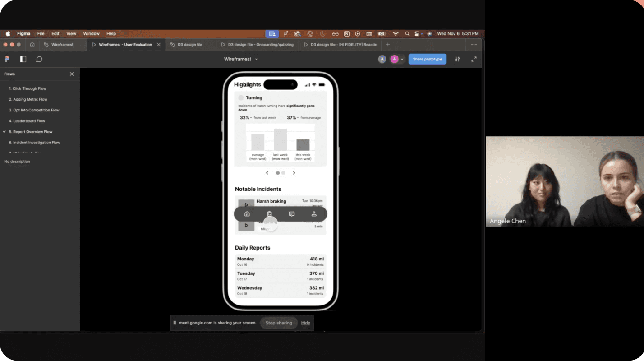The image size is (644, 361).
Task: Switch to the D3 design file tab
Action: [190, 45]
